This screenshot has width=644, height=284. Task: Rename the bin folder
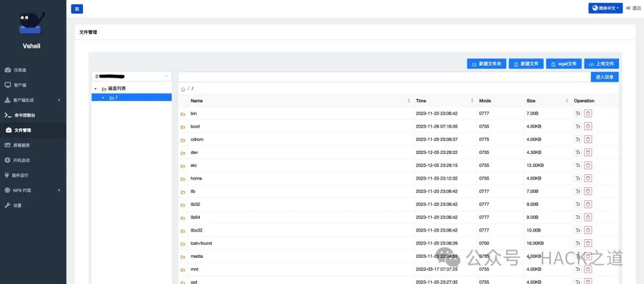click(x=578, y=113)
